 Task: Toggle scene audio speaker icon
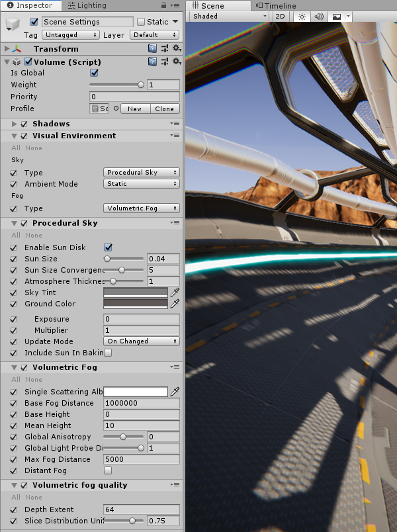pos(319,17)
